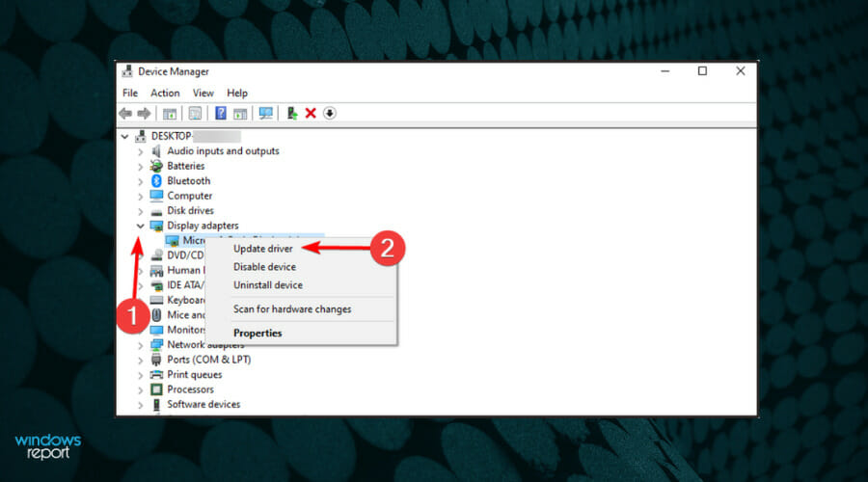Expand the Bluetooth category
868x482 pixels.
[x=141, y=181]
